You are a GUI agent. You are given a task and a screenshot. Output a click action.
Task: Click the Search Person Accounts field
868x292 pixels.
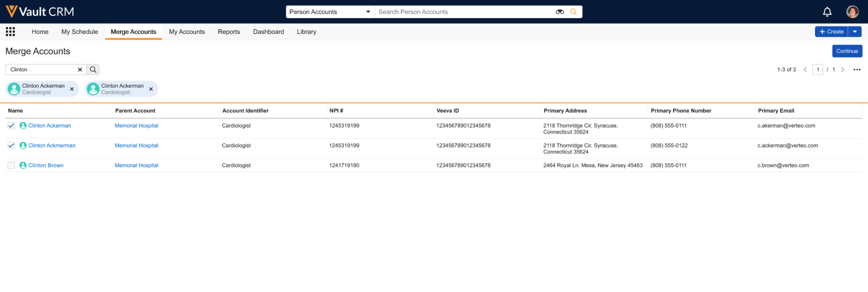pyautogui.click(x=465, y=12)
